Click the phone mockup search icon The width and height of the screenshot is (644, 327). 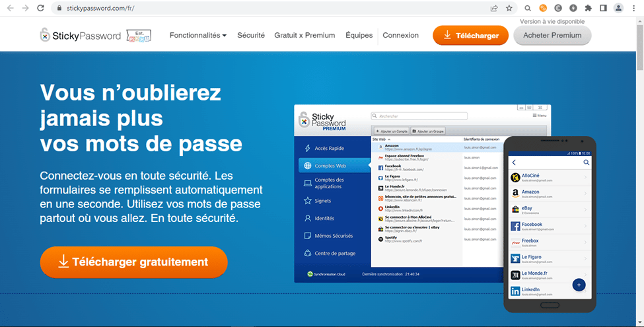[x=586, y=163]
